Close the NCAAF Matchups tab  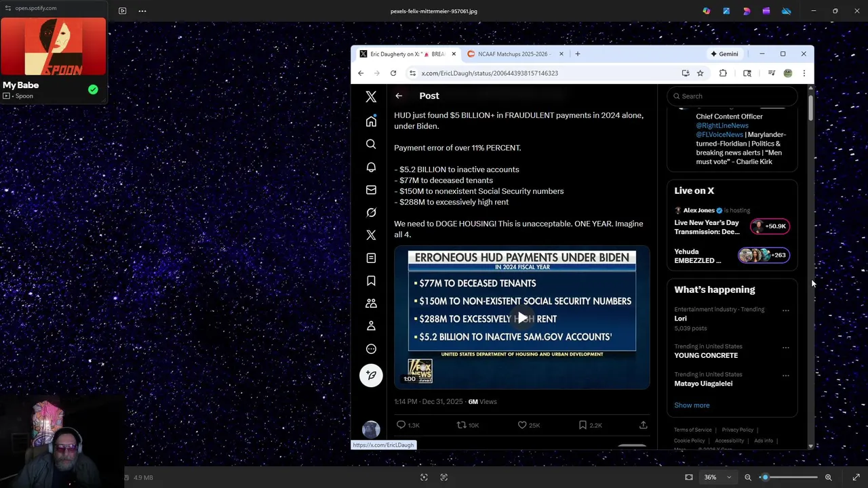pyautogui.click(x=561, y=54)
